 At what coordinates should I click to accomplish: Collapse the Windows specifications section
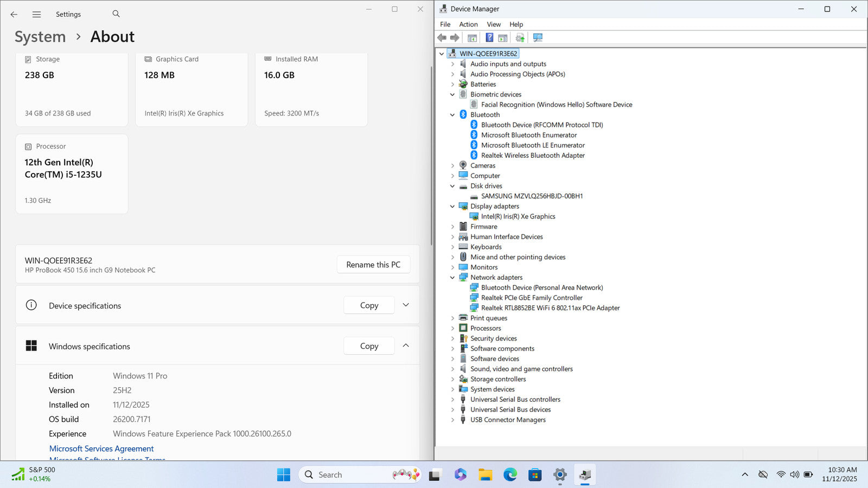406,346
